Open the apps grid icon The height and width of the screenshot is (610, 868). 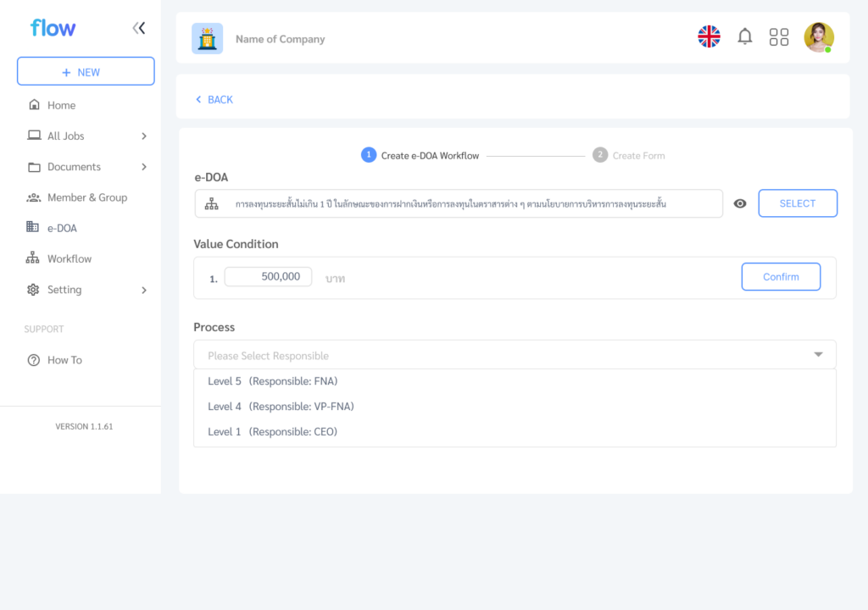coord(779,37)
